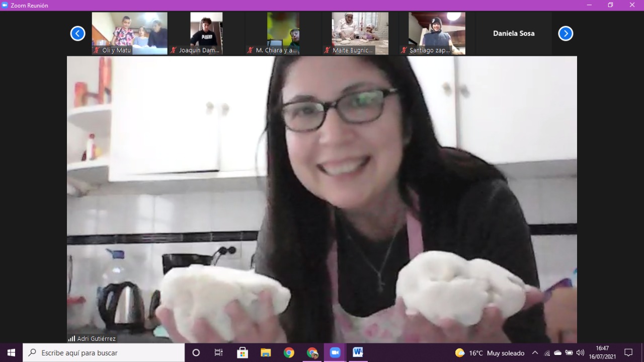
Task: Show previous participants with the left arrow
Action: pyautogui.click(x=77, y=34)
